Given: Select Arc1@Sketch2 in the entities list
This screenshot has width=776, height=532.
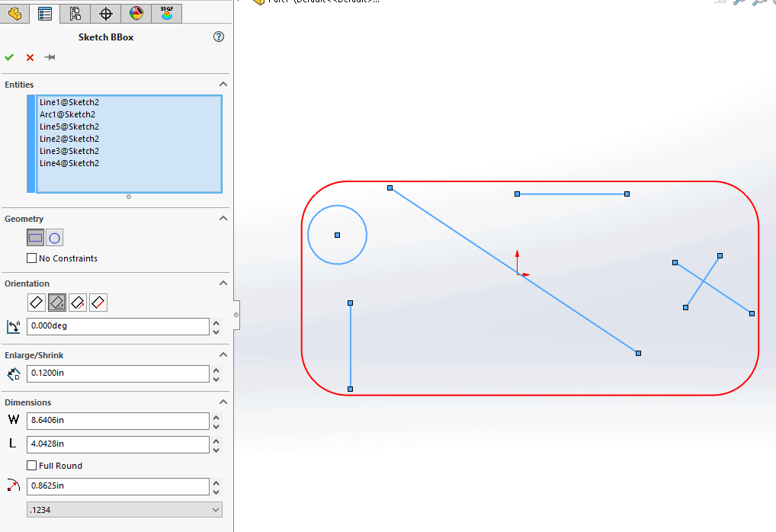Looking at the screenshot, I should coord(68,114).
